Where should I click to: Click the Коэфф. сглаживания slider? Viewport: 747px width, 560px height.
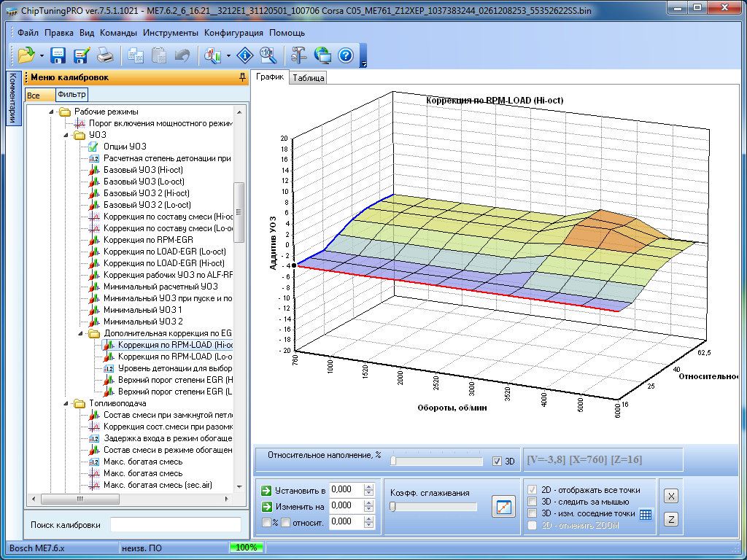coord(433,506)
